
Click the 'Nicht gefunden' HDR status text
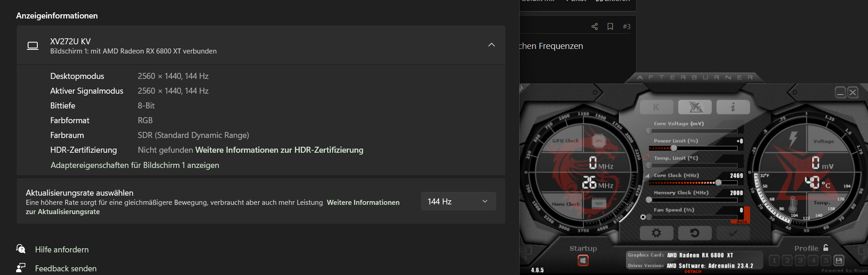coord(165,150)
